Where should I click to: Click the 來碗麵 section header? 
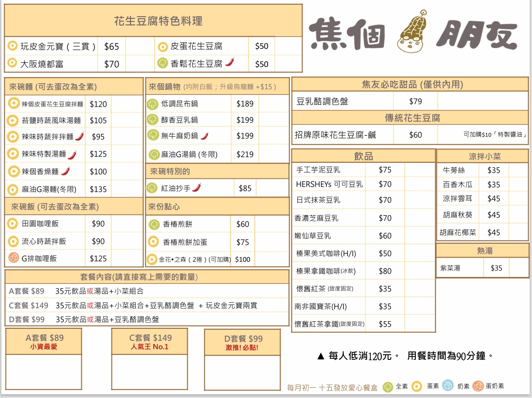(74, 86)
